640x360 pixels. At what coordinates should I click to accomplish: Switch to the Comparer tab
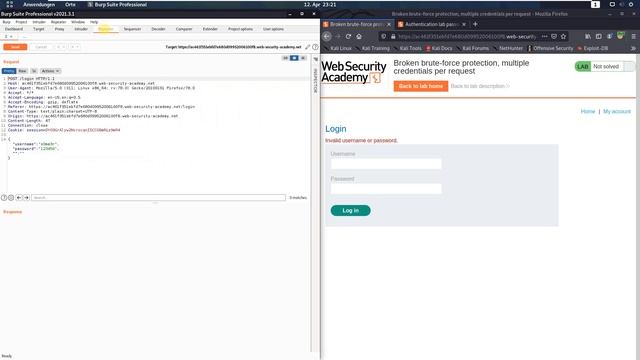[184, 29]
